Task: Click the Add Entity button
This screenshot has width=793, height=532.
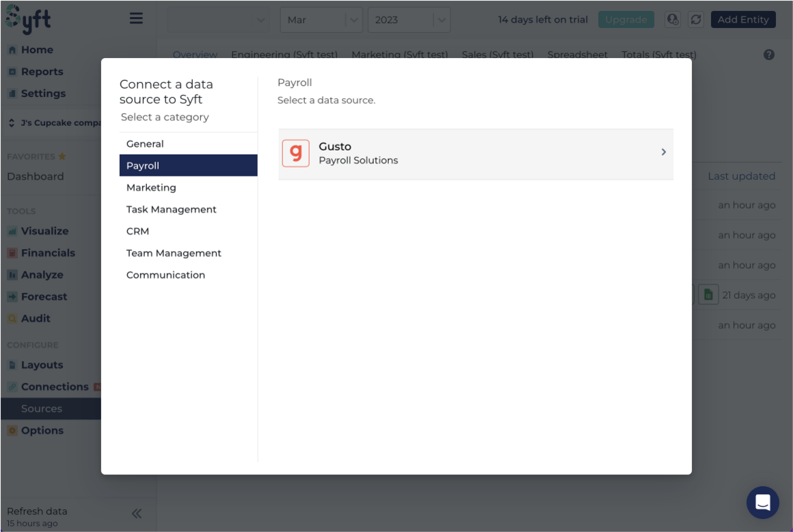Action: [x=743, y=20]
